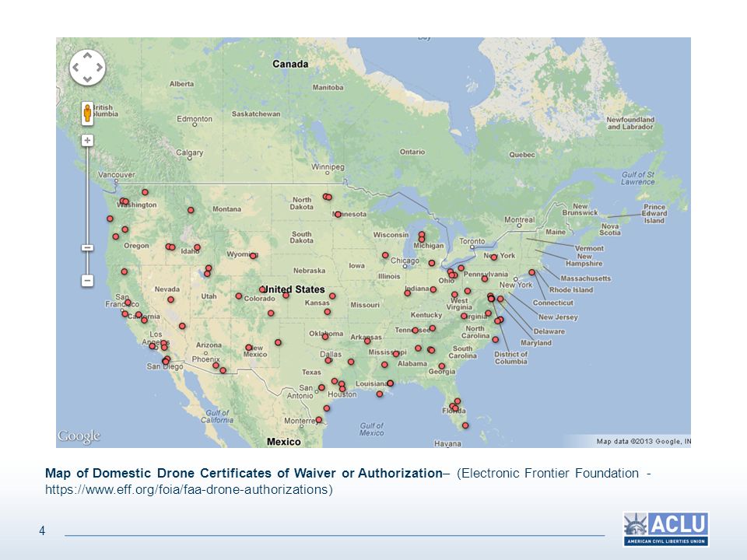
Task: Click the zoom slider handle
Action: click(87, 247)
